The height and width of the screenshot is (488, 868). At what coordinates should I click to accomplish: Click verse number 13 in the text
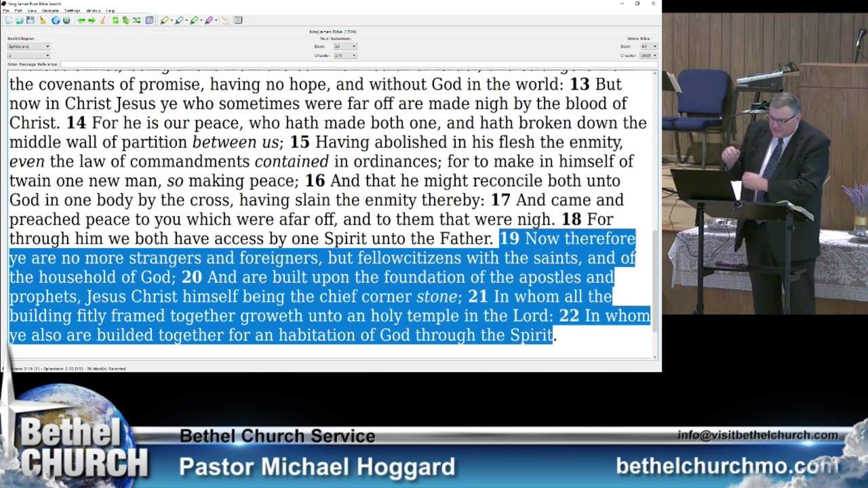tap(579, 84)
